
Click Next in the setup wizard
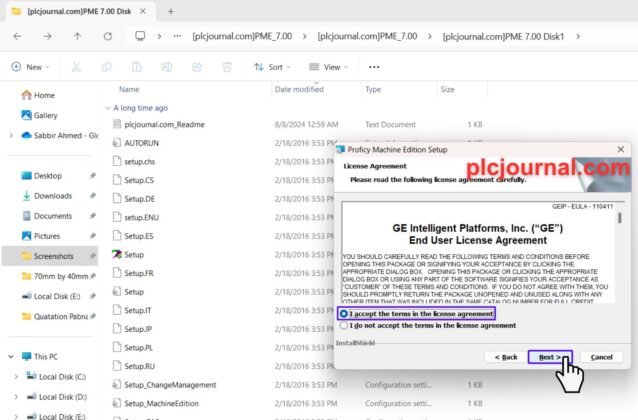pyautogui.click(x=549, y=356)
